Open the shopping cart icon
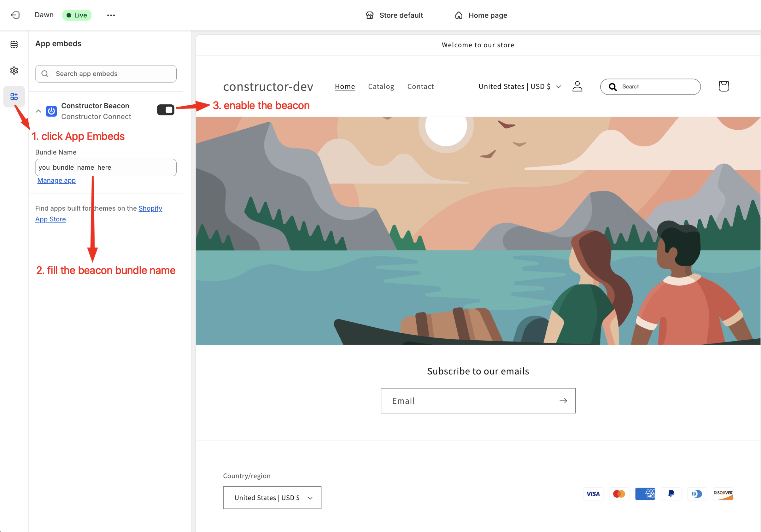 pyautogui.click(x=723, y=86)
